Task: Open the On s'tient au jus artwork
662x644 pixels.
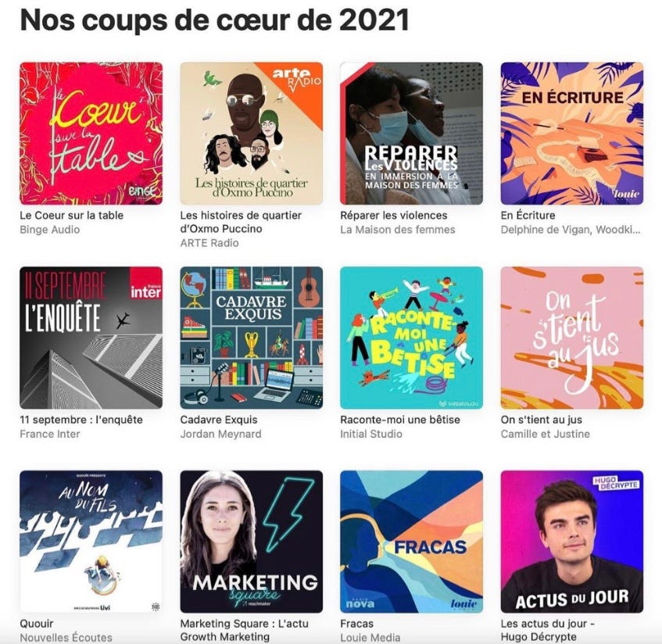Action: (x=572, y=338)
